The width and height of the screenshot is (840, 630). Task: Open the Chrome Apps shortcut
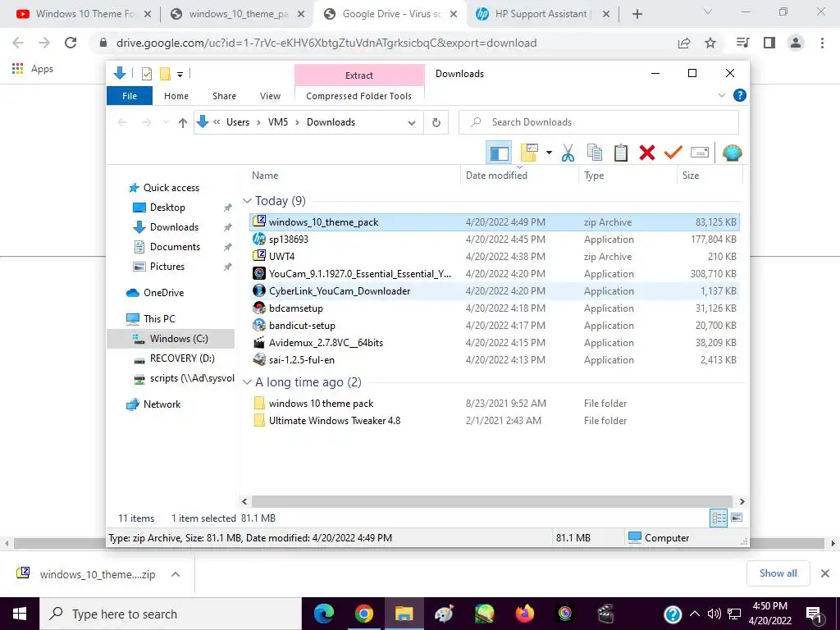33,69
